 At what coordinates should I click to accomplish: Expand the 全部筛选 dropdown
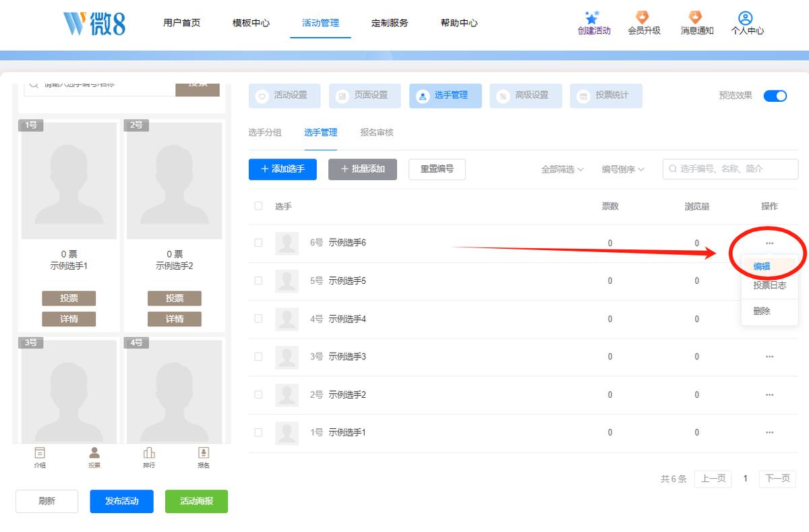(562, 169)
